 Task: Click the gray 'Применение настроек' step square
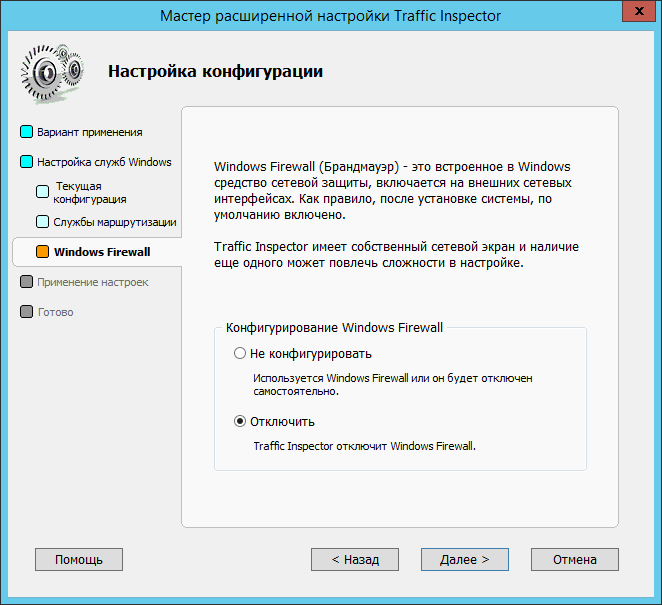click(26, 282)
